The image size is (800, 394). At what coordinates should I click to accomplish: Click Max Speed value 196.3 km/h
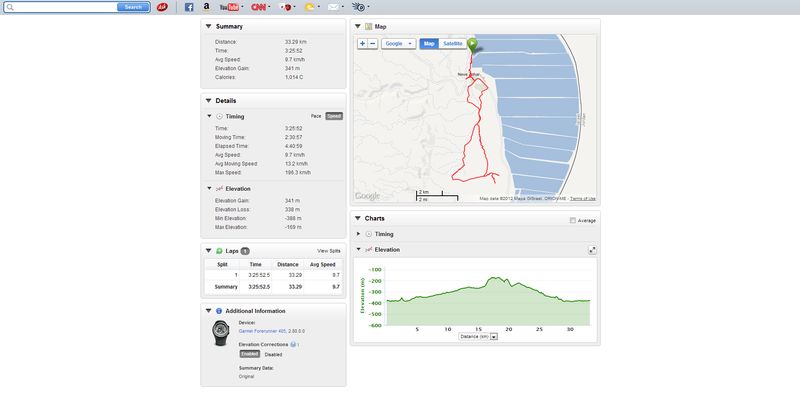(x=298, y=173)
